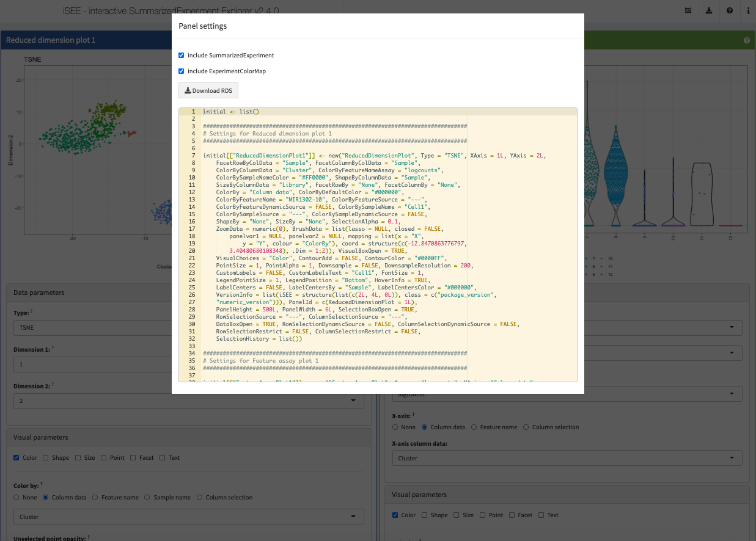Enable the Shape checkbox in left panel
This screenshot has height=541, width=756.
(x=47, y=458)
